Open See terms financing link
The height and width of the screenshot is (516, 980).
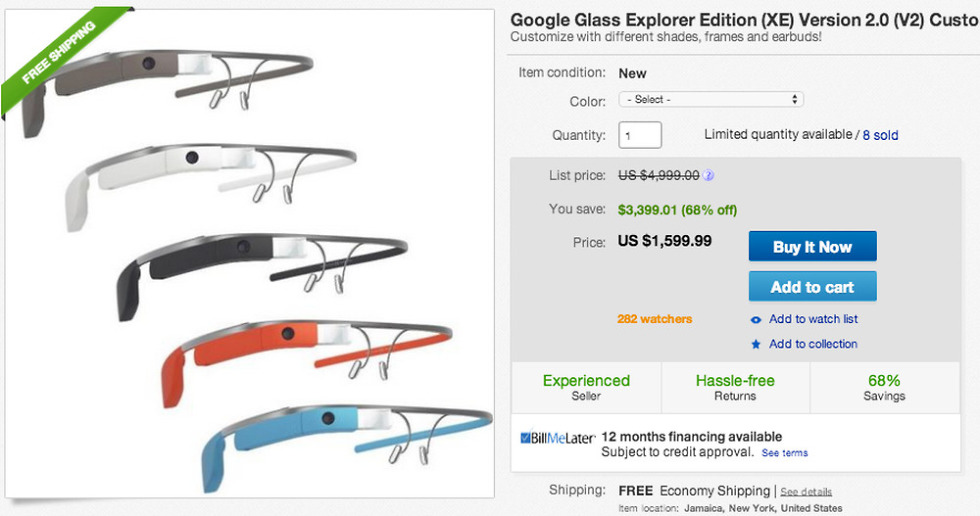coord(784,453)
